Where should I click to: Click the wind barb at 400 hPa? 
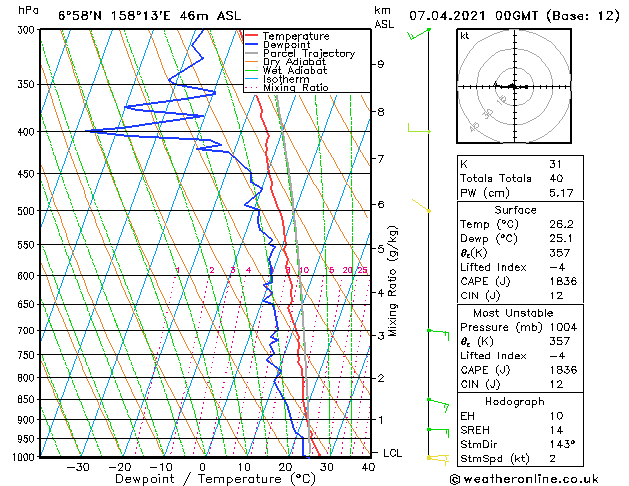[419, 128]
